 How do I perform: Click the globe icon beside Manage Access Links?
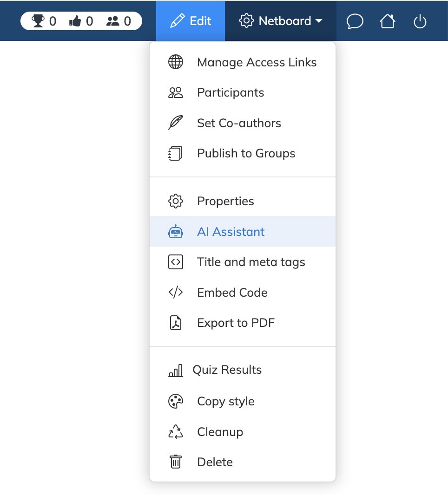pyautogui.click(x=176, y=62)
